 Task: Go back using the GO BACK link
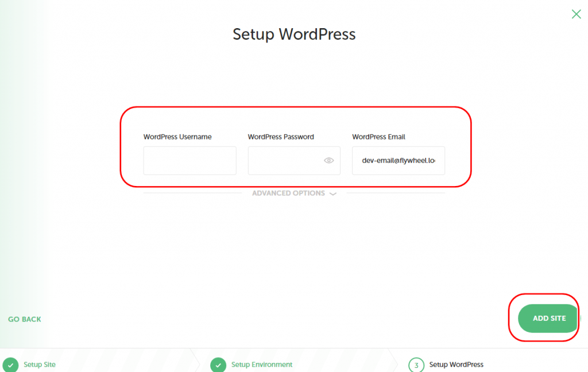point(25,319)
